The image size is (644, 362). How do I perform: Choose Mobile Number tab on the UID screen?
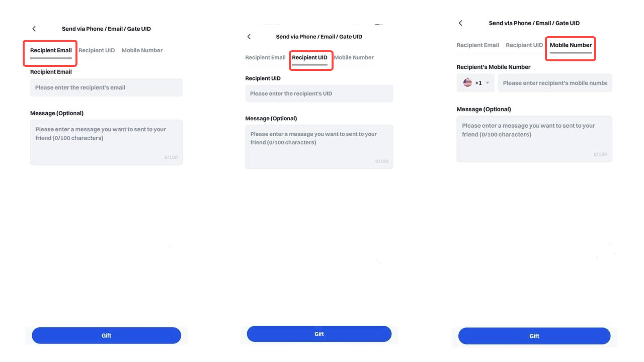[x=354, y=57]
